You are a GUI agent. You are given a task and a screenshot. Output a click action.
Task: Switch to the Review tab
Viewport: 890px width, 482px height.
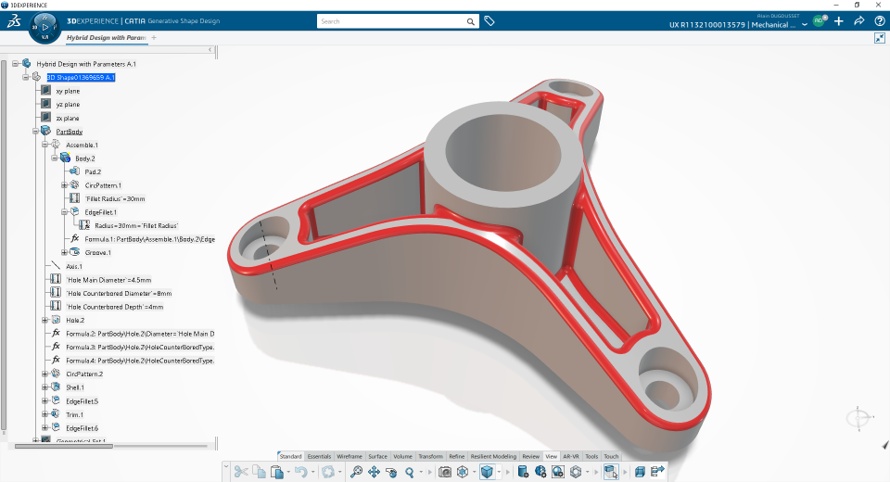(x=531, y=456)
